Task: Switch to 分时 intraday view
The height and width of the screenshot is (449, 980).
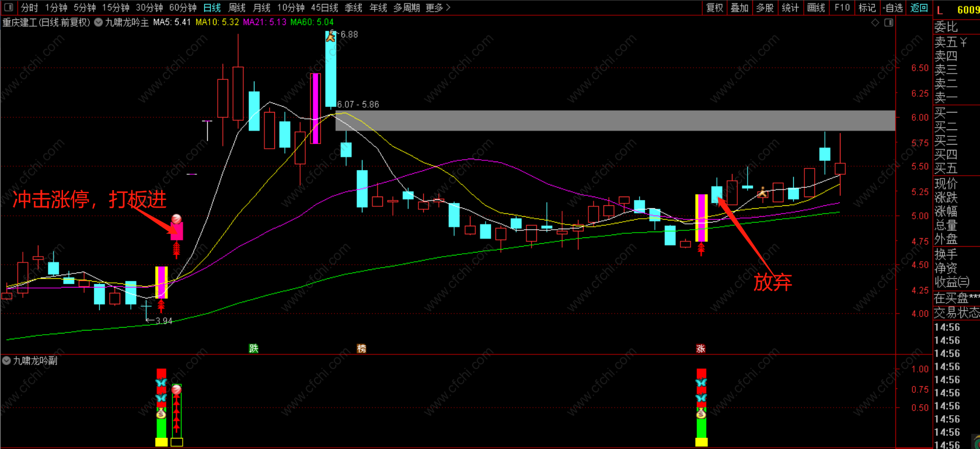Action: pyautogui.click(x=29, y=8)
